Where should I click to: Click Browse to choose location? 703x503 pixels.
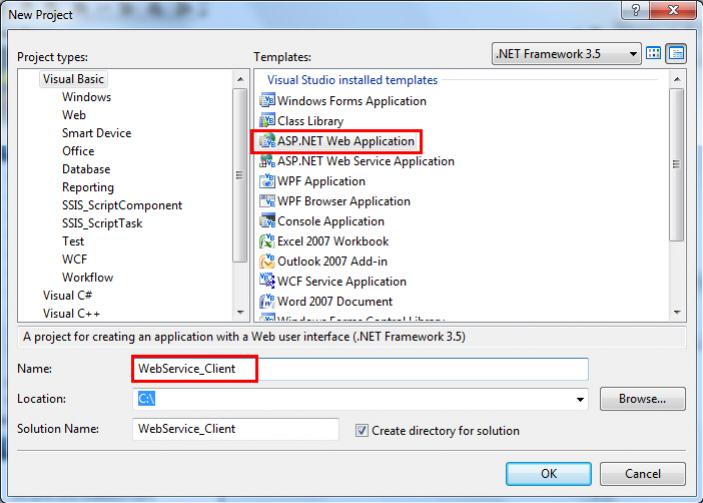tap(642, 399)
